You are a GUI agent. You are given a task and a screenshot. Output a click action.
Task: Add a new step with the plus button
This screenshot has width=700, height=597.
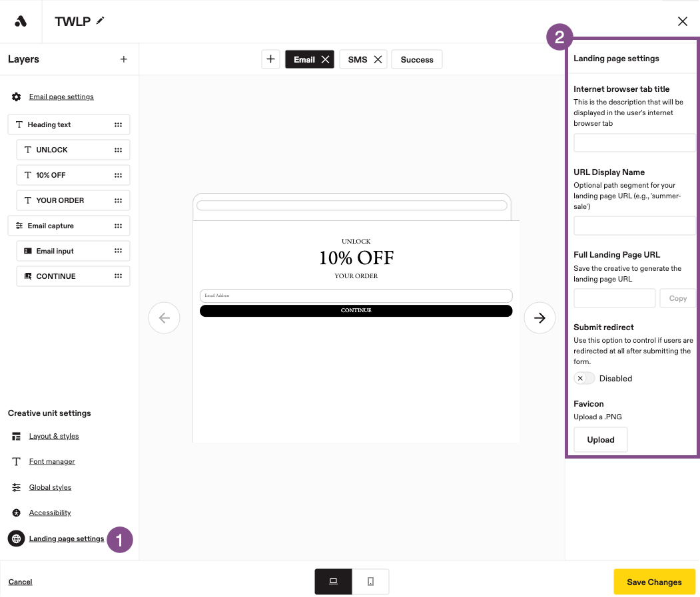[x=270, y=59]
